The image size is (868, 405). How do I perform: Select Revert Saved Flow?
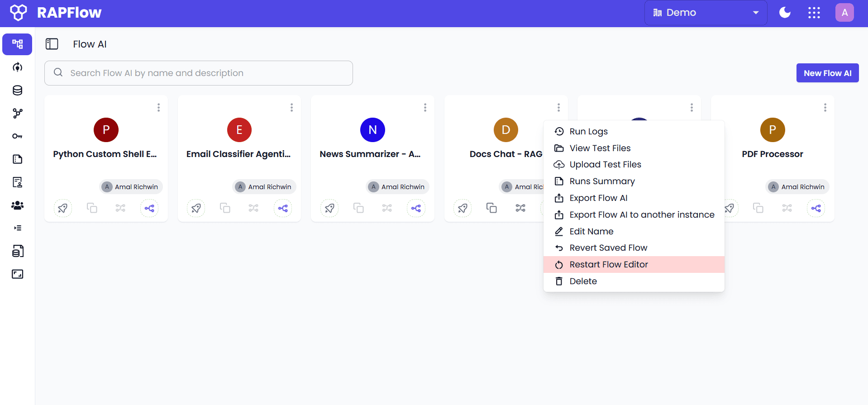[634, 248]
